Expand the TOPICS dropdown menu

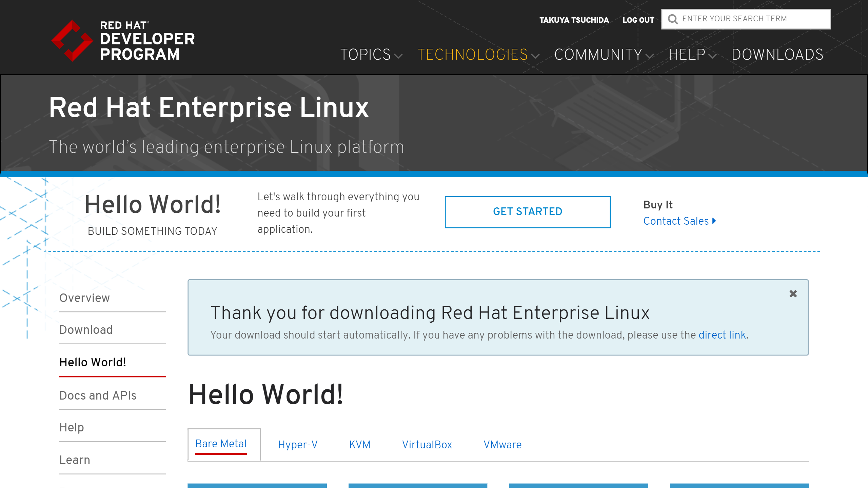pos(366,55)
